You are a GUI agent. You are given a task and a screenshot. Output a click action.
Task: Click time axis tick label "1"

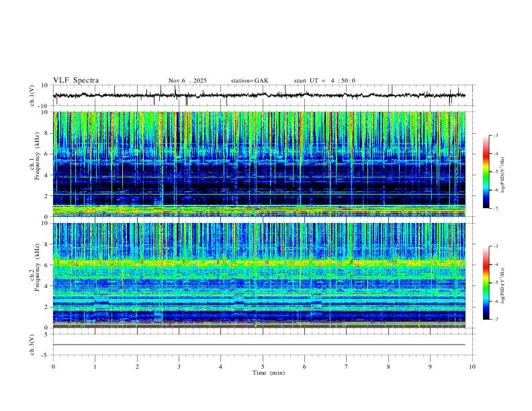tap(95, 367)
